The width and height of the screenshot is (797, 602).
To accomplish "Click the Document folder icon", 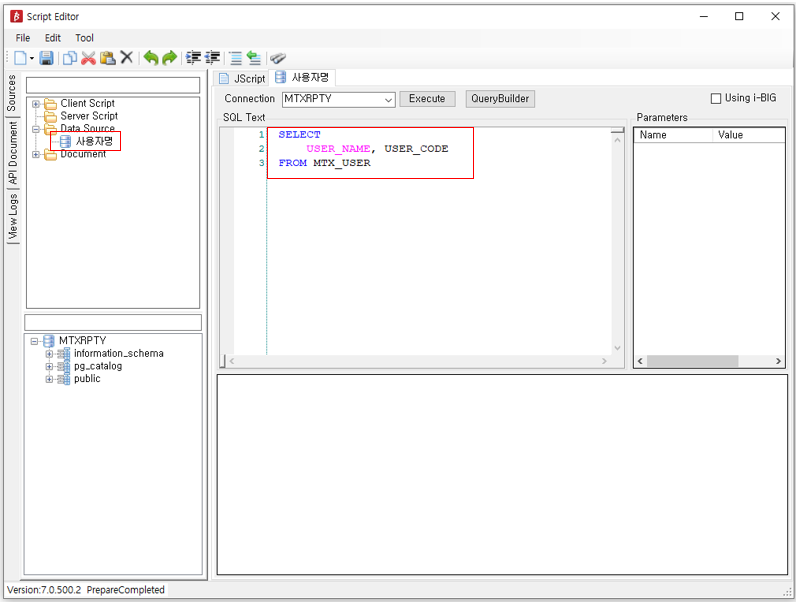I will tap(50, 154).
